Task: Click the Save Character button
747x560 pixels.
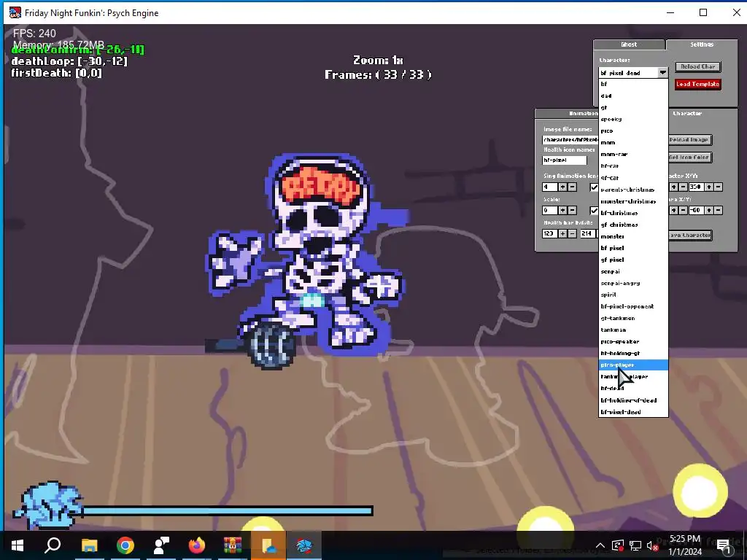Action: pyautogui.click(x=690, y=236)
